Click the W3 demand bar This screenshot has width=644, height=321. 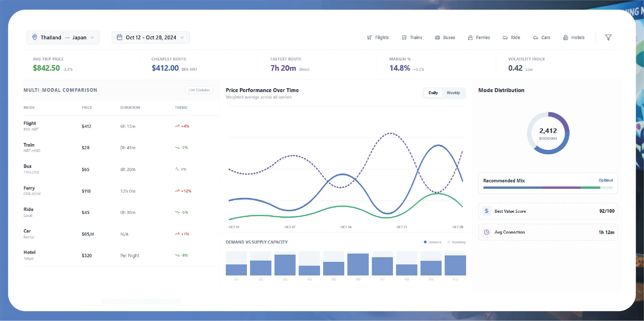coord(285,265)
